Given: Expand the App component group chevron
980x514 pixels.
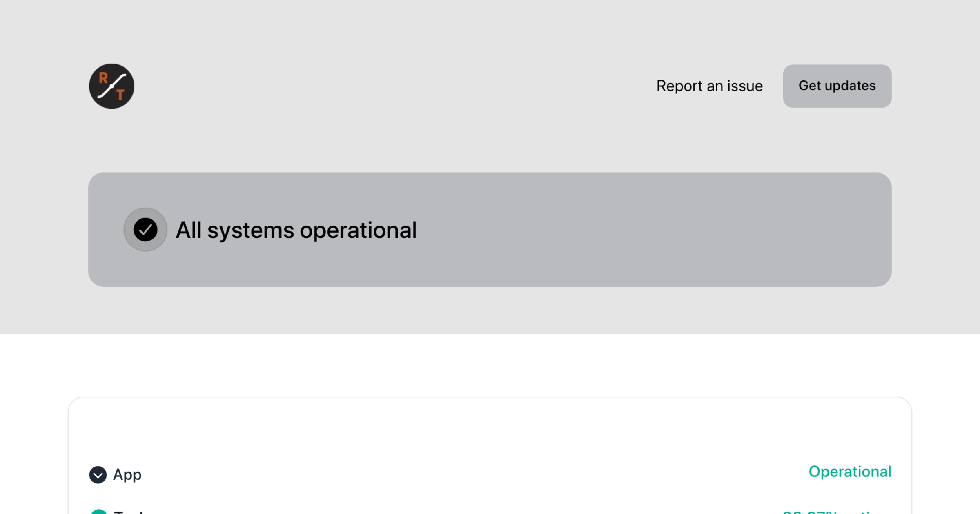Looking at the screenshot, I should (x=98, y=475).
